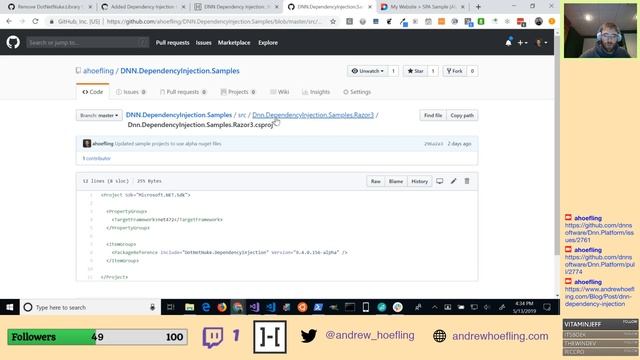Click the volume speaker tray icon
640x360 pixels.
[x=487, y=307]
